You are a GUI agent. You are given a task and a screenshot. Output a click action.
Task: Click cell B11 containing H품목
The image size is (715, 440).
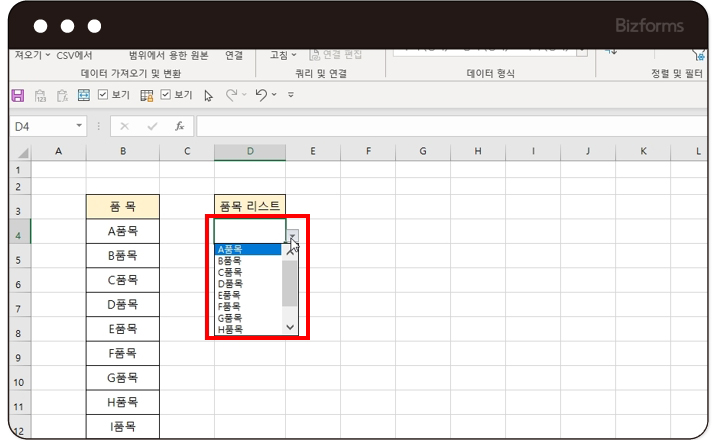(123, 402)
